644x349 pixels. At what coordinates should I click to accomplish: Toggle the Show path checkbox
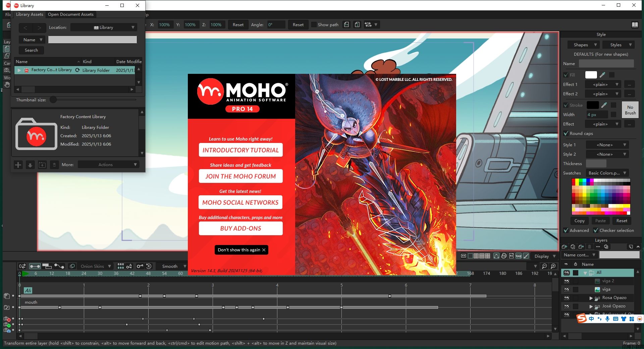314,24
